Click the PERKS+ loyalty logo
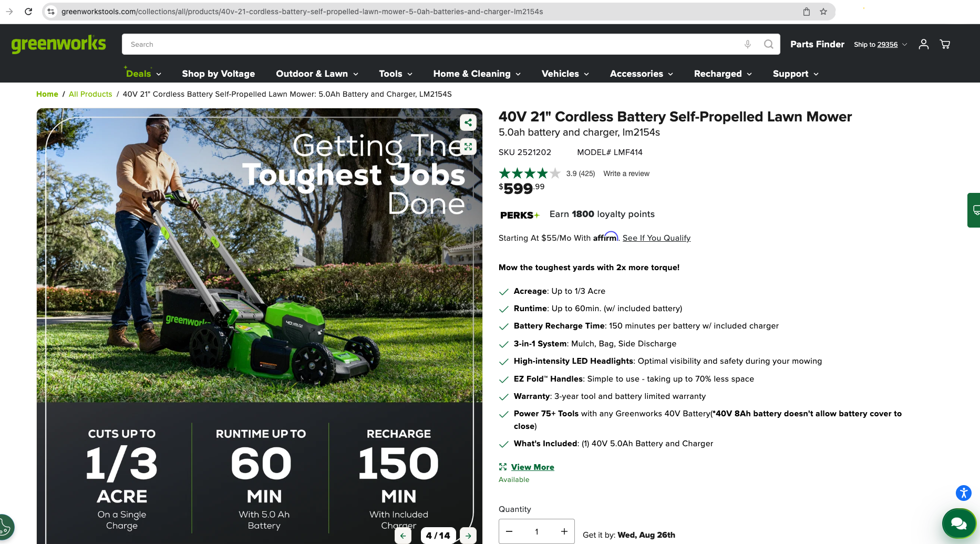 pyautogui.click(x=520, y=215)
